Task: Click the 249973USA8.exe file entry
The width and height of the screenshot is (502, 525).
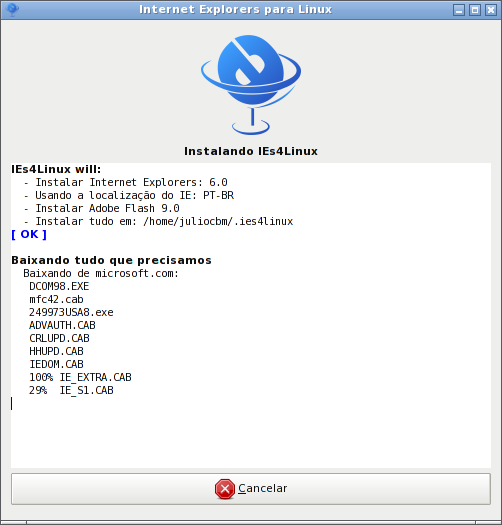Action: pyautogui.click(x=71, y=312)
